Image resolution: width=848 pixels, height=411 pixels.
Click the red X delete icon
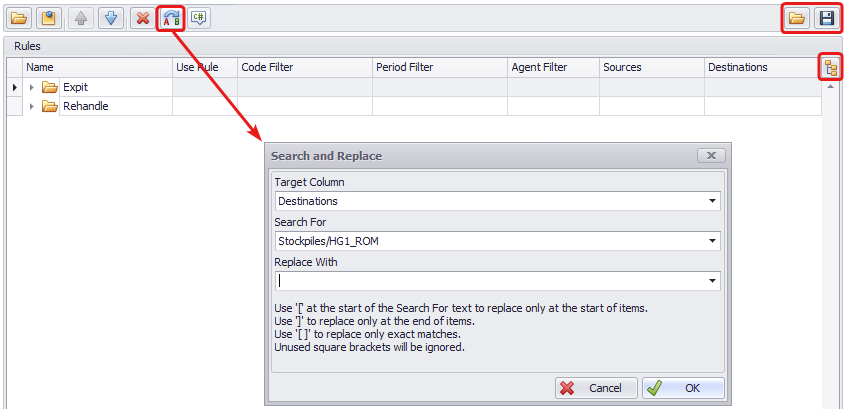click(142, 18)
